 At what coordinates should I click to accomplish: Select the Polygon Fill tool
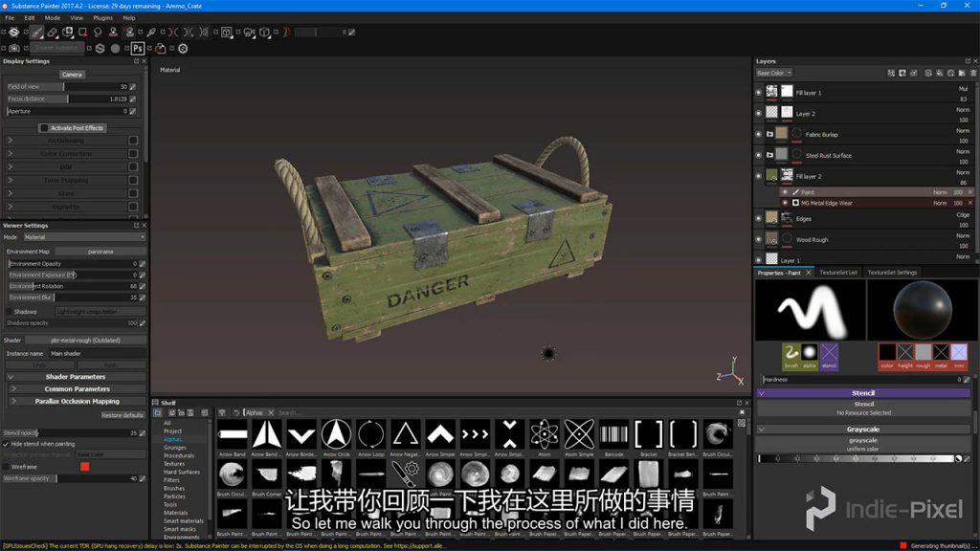point(82,32)
